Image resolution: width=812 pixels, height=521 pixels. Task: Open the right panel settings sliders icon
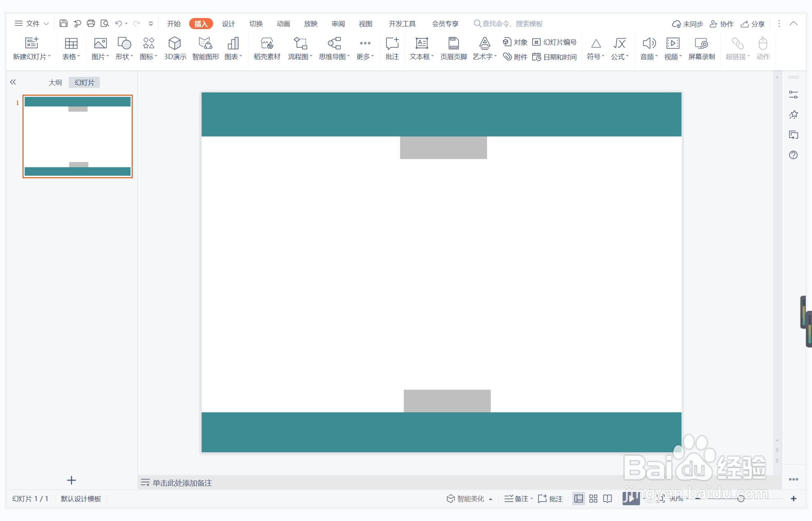pos(793,95)
